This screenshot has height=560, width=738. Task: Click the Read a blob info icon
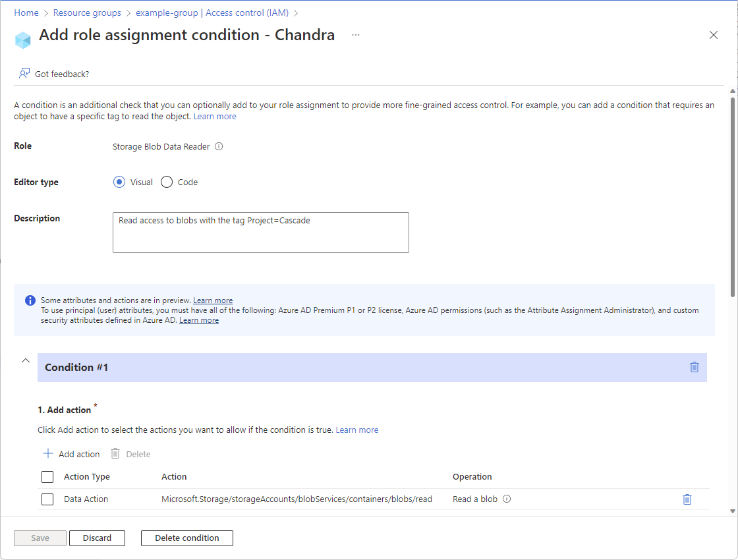pos(507,499)
